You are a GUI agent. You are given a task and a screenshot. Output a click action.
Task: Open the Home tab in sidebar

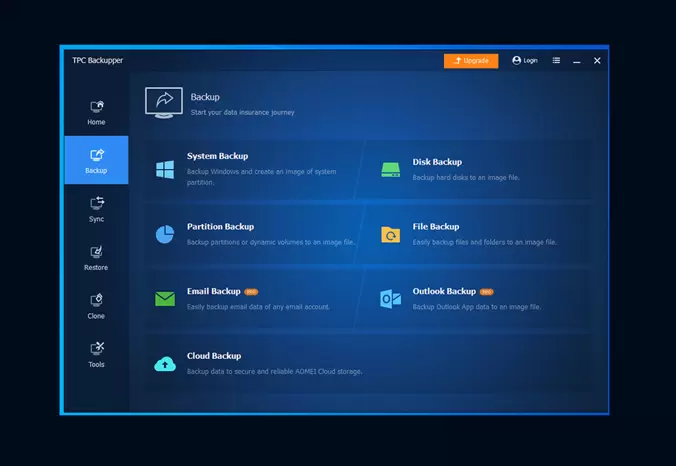pos(96,112)
